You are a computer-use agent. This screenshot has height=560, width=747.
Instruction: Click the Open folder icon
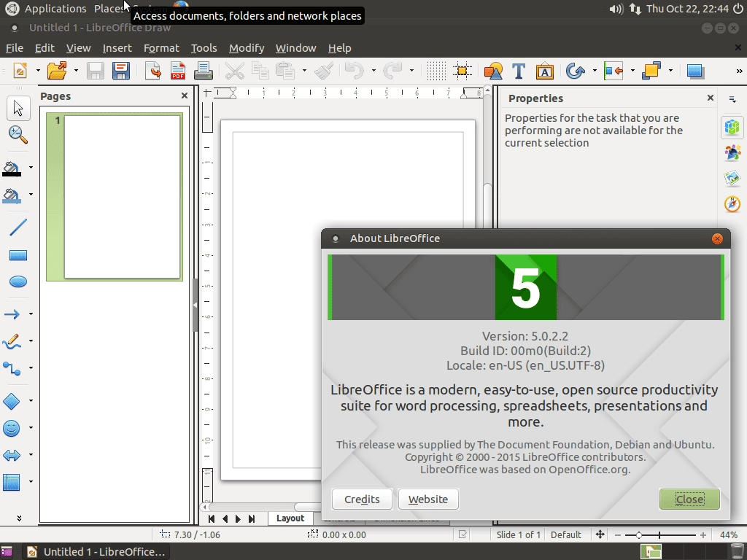(x=57, y=71)
